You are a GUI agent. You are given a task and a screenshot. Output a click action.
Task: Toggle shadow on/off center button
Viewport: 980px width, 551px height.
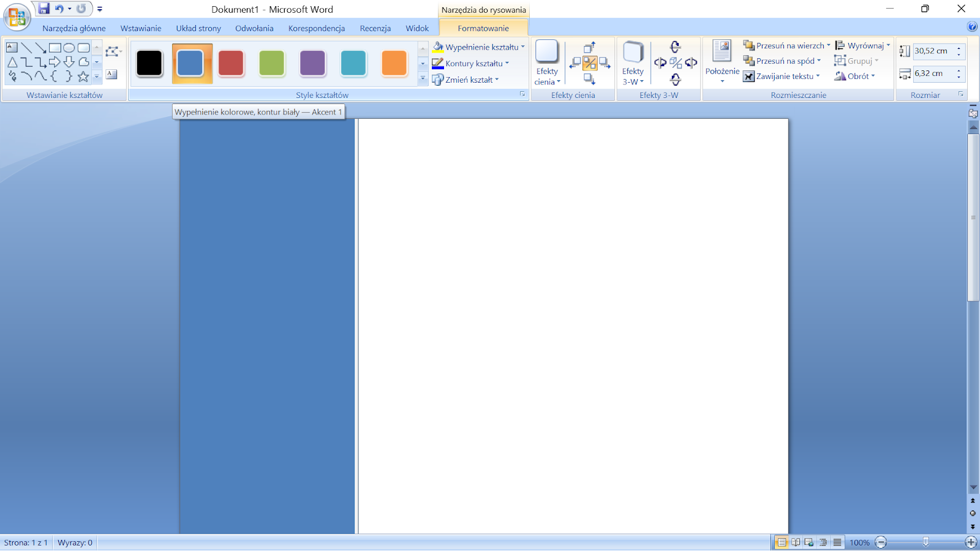[589, 63]
